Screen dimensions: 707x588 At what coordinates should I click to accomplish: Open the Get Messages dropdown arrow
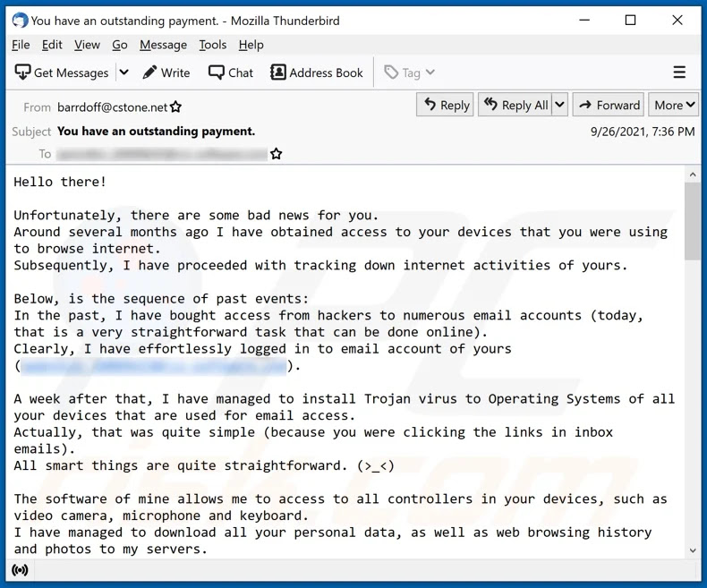click(x=124, y=72)
